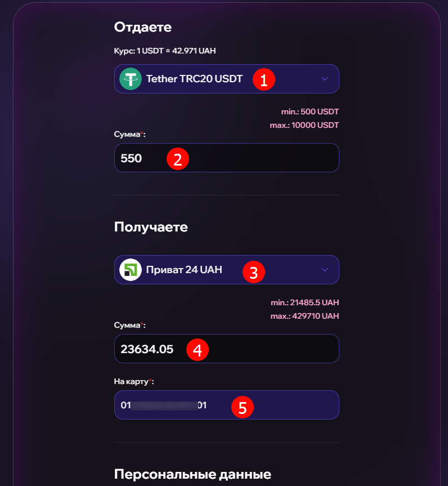
Task: Focus the receive amount field showing 23634.05
Action: coord(227,349)
